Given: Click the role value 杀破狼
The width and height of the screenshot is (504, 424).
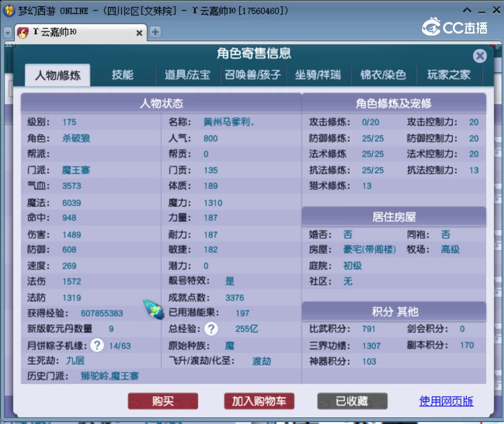Looking at the screenshot, I should pyautogui.click(x=76, y=138).
